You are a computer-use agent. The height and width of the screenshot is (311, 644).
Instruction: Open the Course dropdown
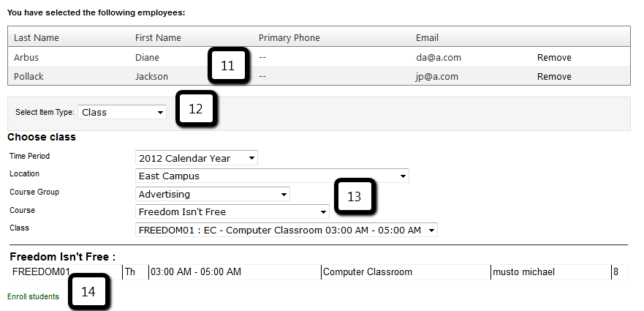[232, 211]
